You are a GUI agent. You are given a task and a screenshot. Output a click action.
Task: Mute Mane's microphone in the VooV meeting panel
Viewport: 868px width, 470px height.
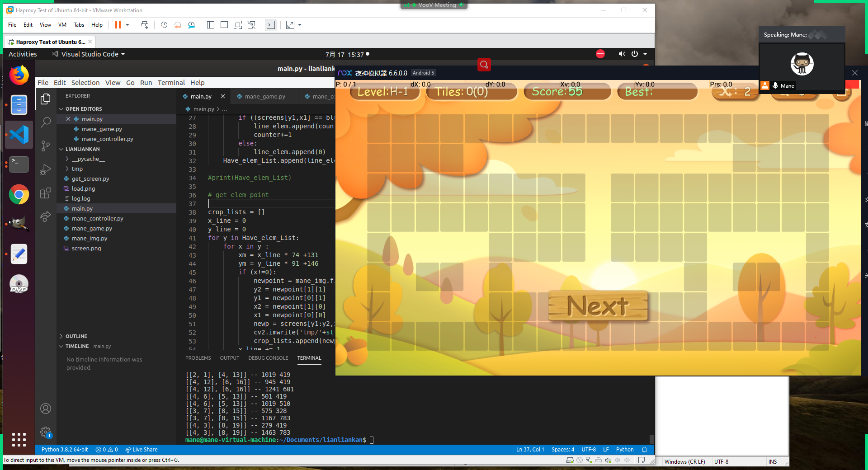click(x=774, y=86)
